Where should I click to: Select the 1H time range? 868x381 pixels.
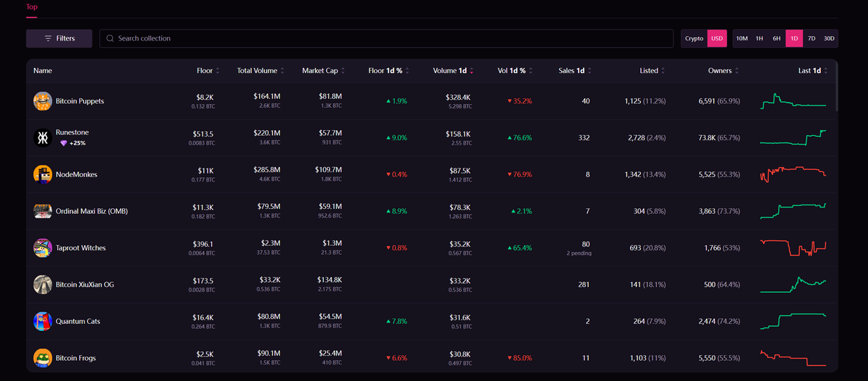click(759, 38)
